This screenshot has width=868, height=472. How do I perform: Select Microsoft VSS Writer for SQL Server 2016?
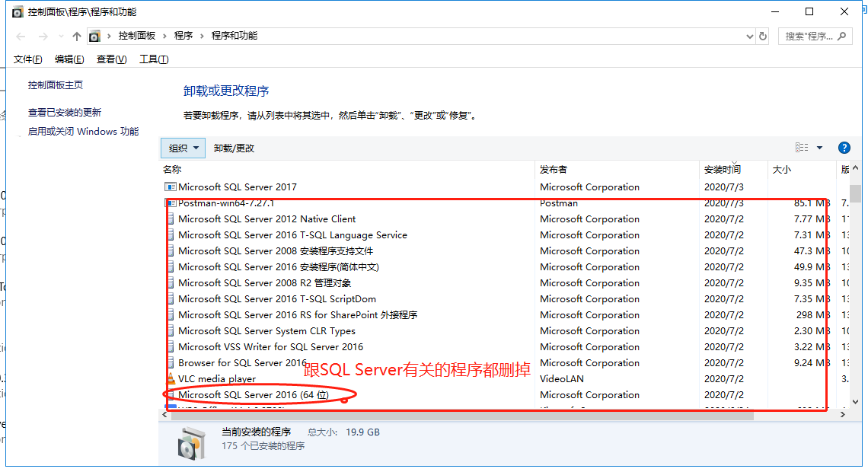271,347
